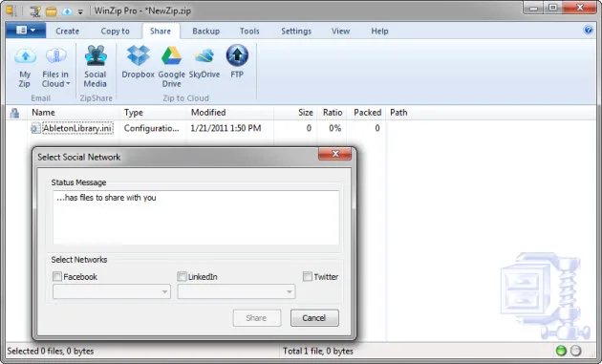Check the Twitter network checkbox

[308, 276]
